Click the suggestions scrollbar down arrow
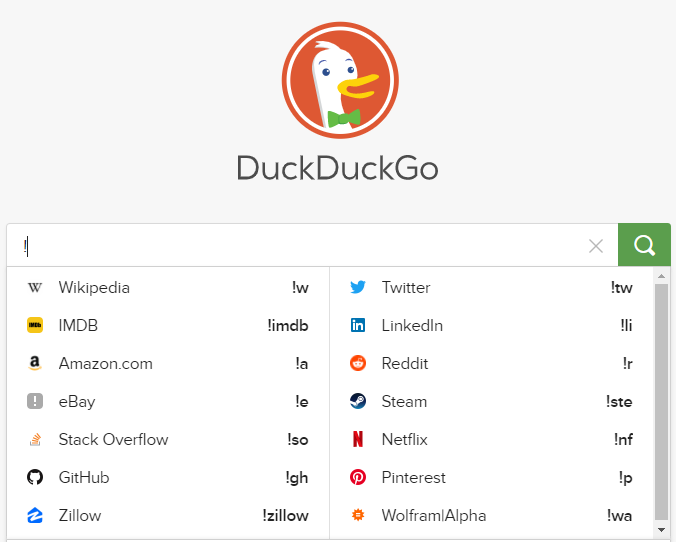 [661, 530]
